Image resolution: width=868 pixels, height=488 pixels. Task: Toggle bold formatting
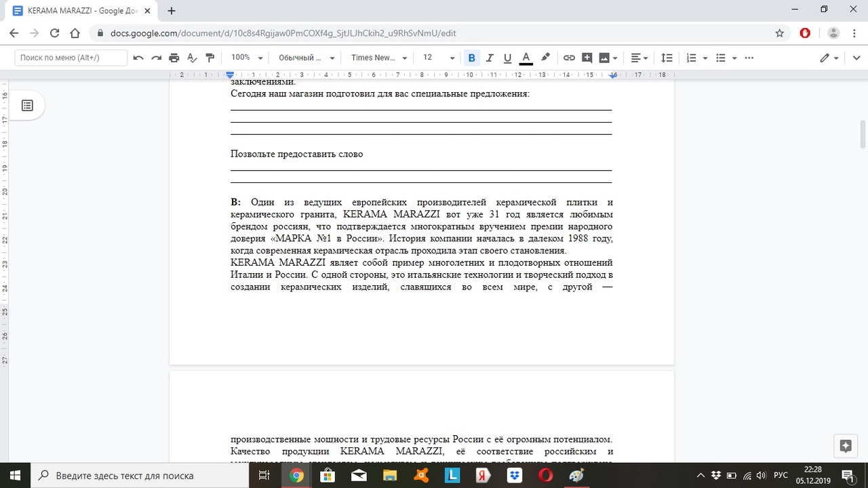(x=472, y=58)
